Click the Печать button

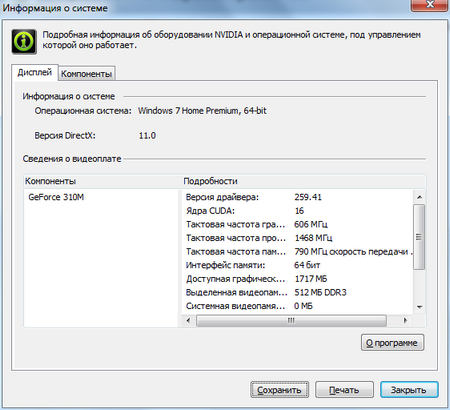(344, 389)
